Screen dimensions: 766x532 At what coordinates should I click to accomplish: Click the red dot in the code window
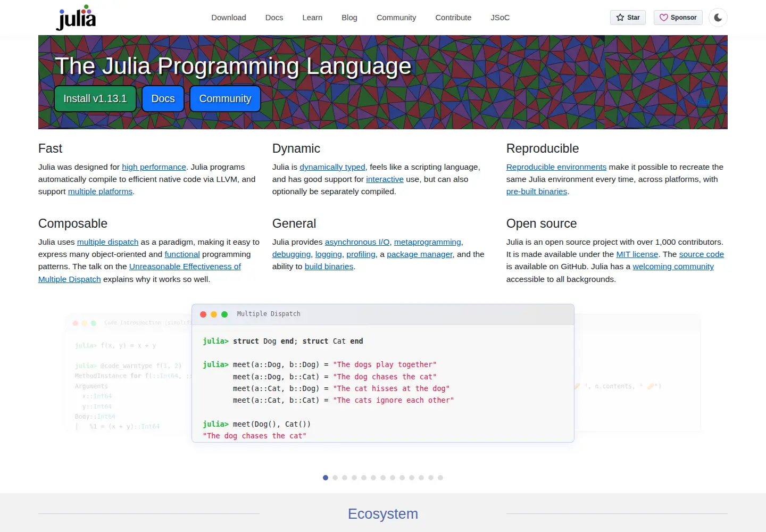pyautogui.click(x=203, y=314)
